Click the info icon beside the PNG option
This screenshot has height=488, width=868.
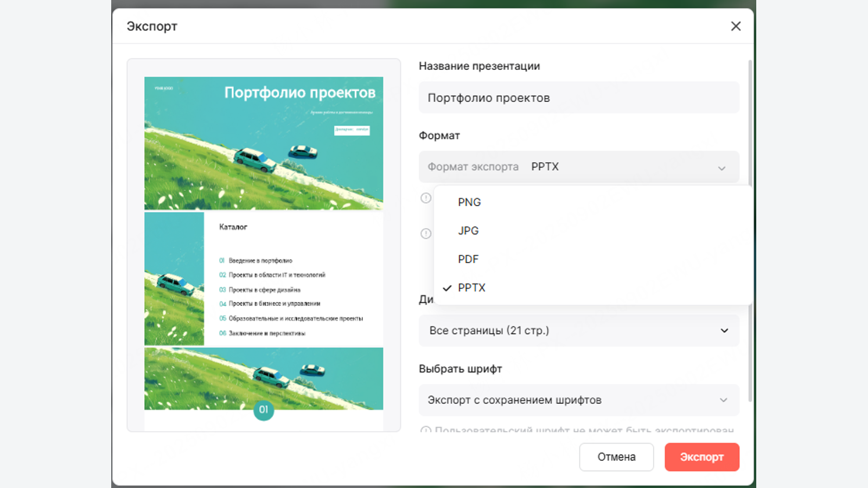click(x=426, y=198)
